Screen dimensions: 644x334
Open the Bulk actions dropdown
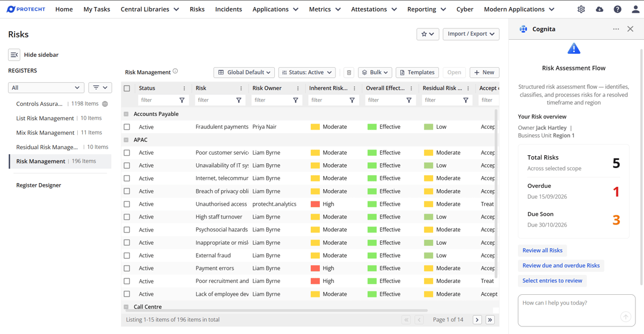pos(375,72)
